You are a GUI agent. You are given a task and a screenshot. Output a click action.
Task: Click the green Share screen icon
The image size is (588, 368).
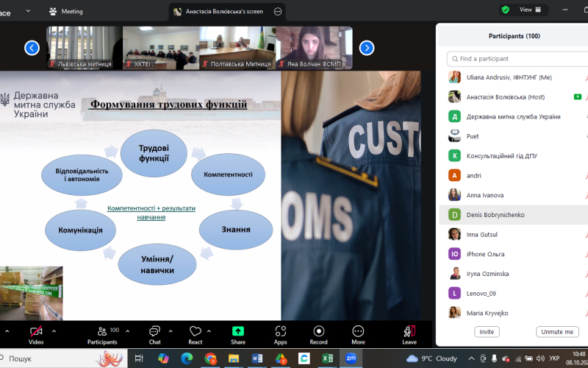(x=238, y=331)
